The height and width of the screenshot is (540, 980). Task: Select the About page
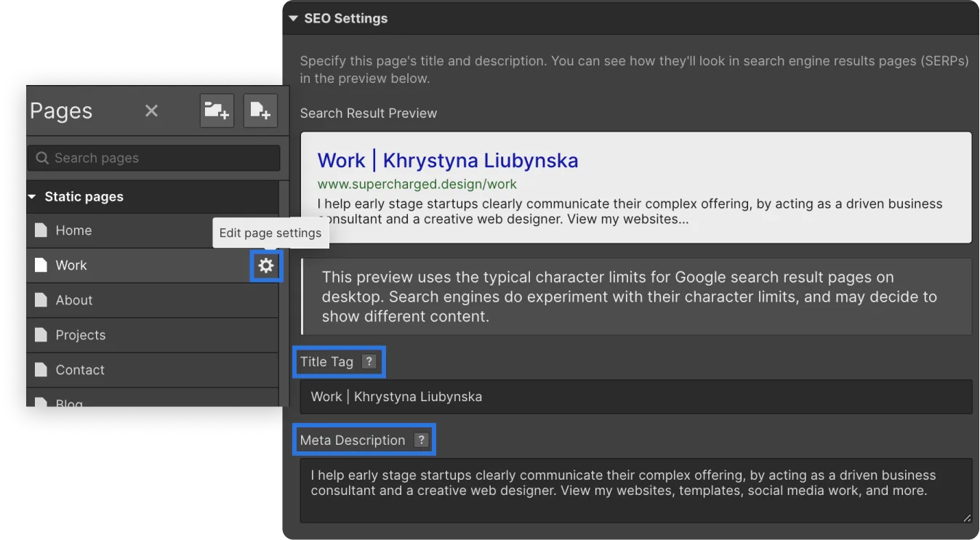[153, 300]
